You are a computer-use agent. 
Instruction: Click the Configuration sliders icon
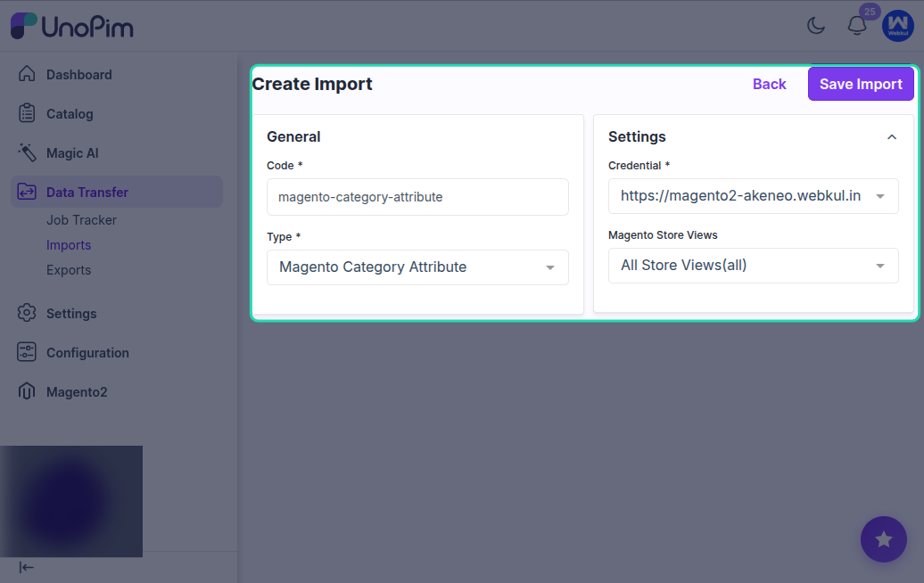pos(27,352)
